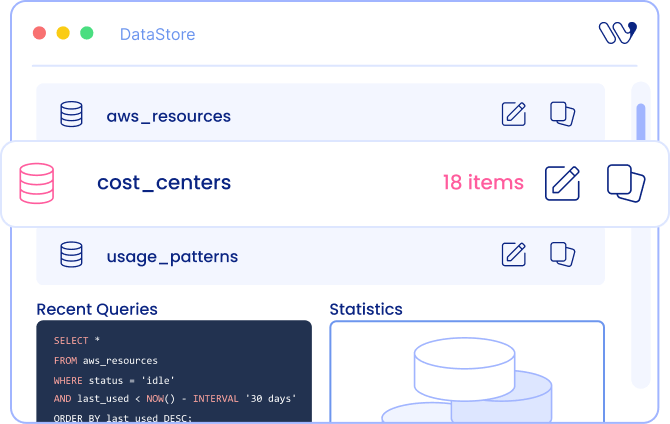Copy the aws_resources table
670x424 pixels.
tap(562, 114)
